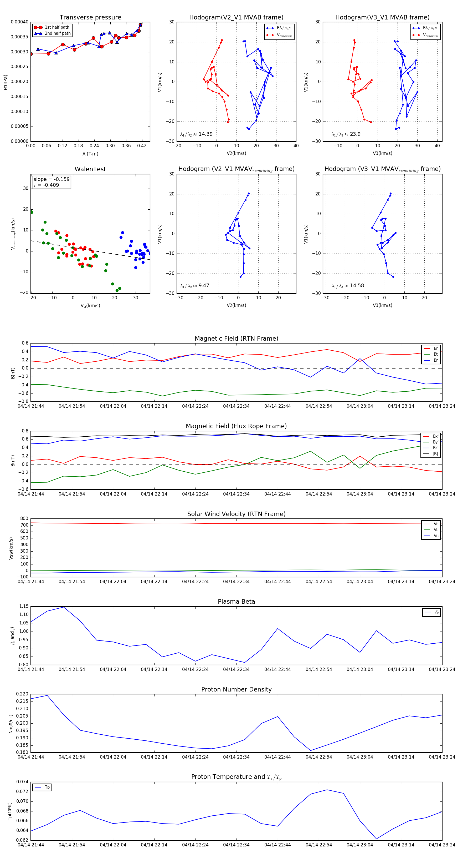Click the 'slope = -0.159' annotation

tap(52, 179)
